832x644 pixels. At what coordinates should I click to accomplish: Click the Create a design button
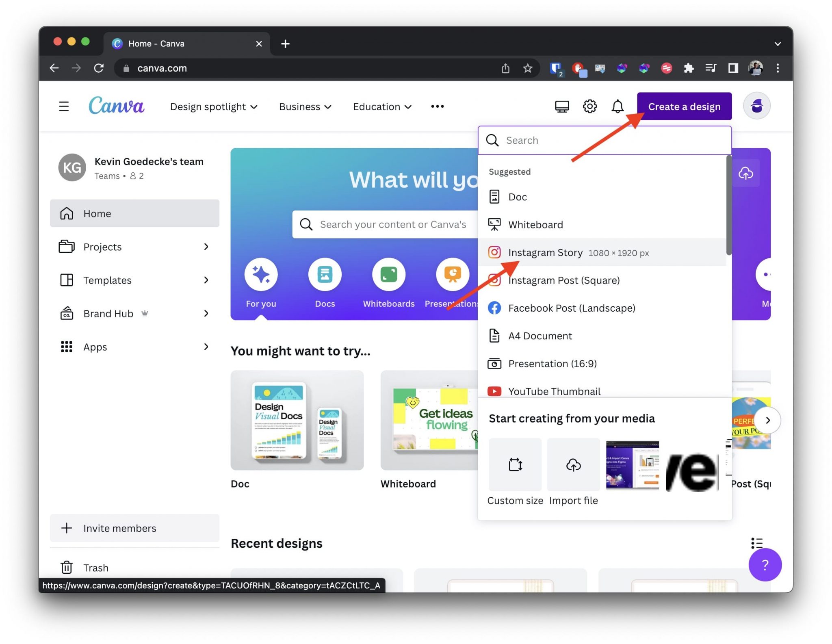coord(684,106)
